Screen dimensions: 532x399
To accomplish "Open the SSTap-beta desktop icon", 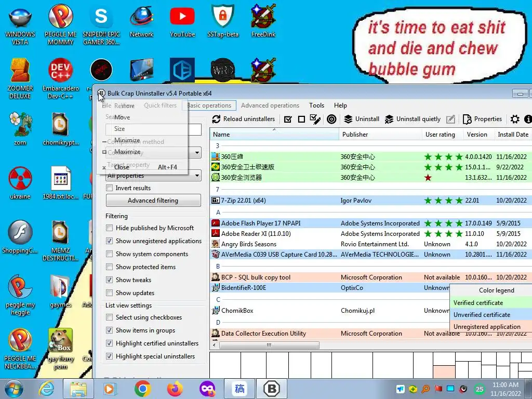I will [x=223, y=21].
